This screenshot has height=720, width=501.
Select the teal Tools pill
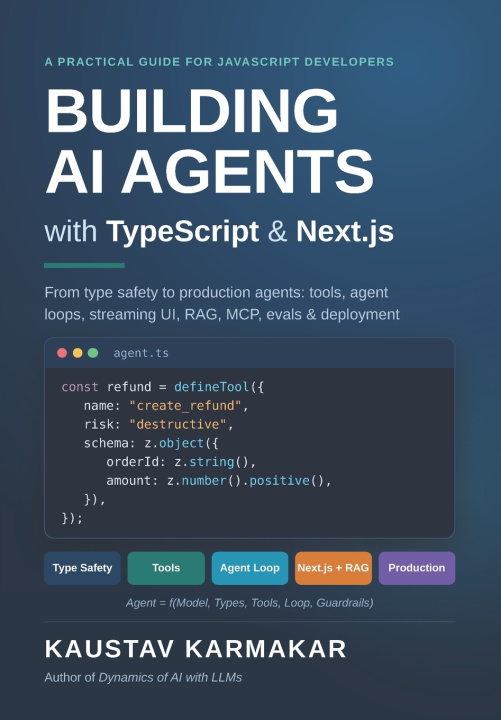tap(166, 568)
